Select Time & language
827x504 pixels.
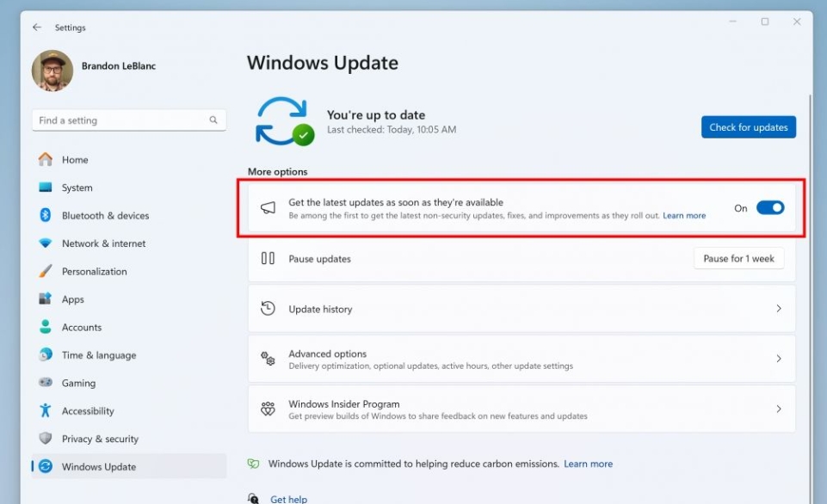click(x=129, y=355)
